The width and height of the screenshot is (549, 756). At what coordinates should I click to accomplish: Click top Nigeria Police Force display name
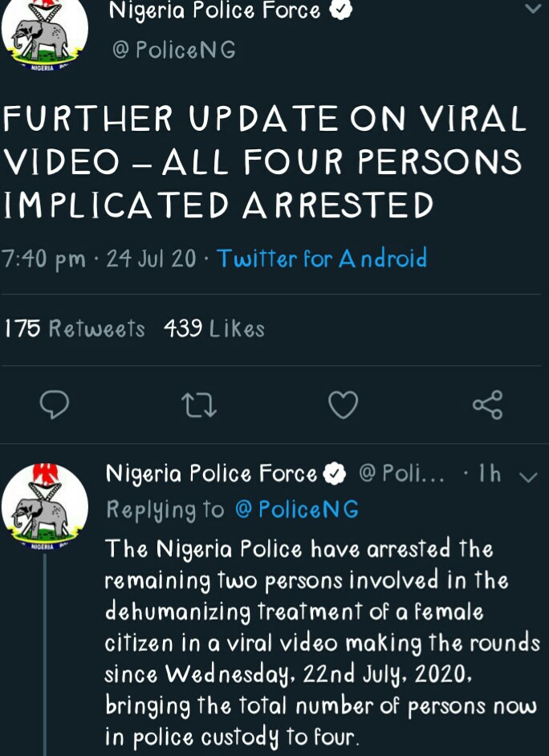214,11
